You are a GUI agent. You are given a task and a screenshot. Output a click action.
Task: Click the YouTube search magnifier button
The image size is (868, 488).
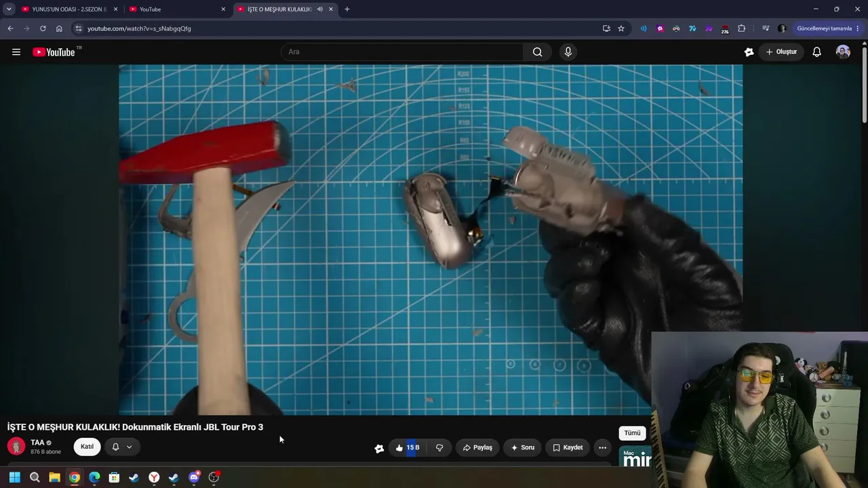click(x=537, y=52)
